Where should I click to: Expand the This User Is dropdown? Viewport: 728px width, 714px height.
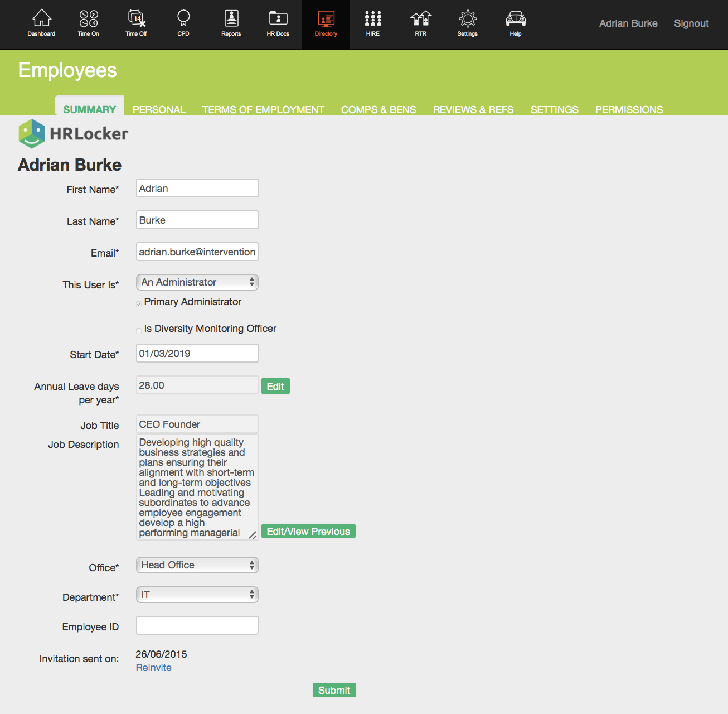(x=197, y=282)
